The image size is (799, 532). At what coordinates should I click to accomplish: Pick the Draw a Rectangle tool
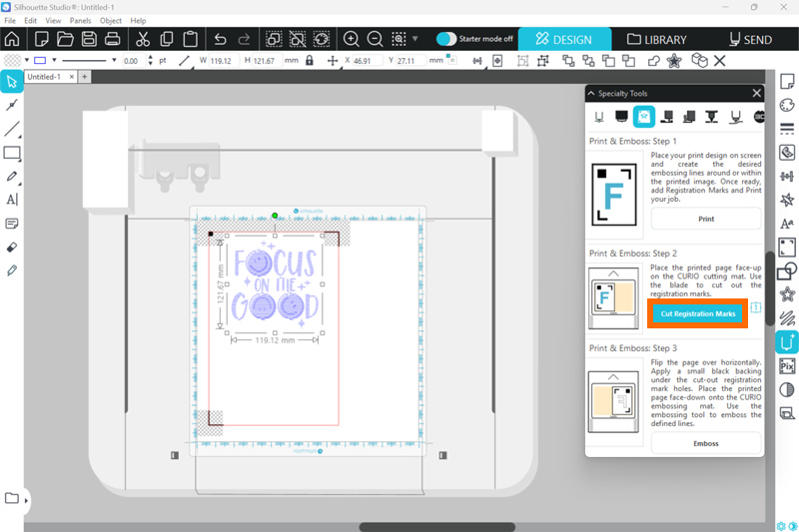pyautogui.click(x=12, y=153)
